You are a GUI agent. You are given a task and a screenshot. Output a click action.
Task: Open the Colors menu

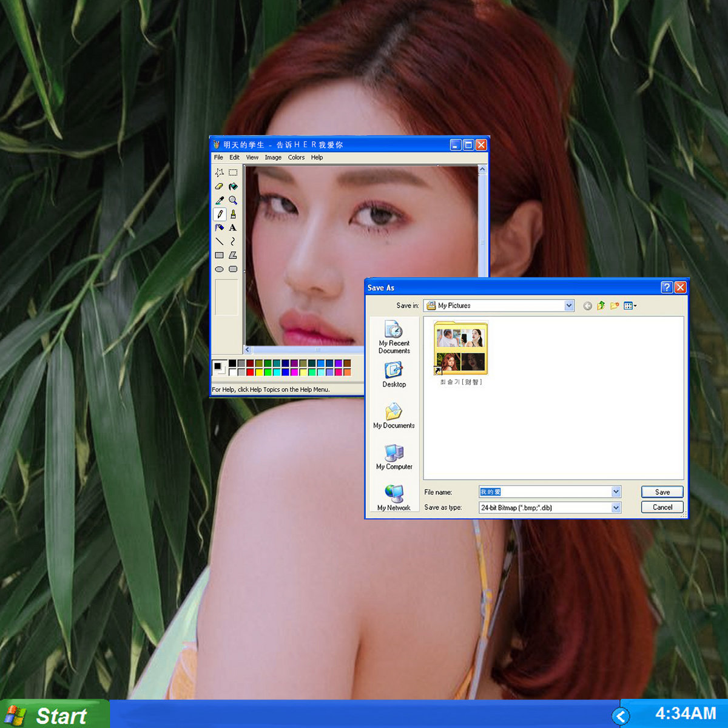click(x=296, y=158)
